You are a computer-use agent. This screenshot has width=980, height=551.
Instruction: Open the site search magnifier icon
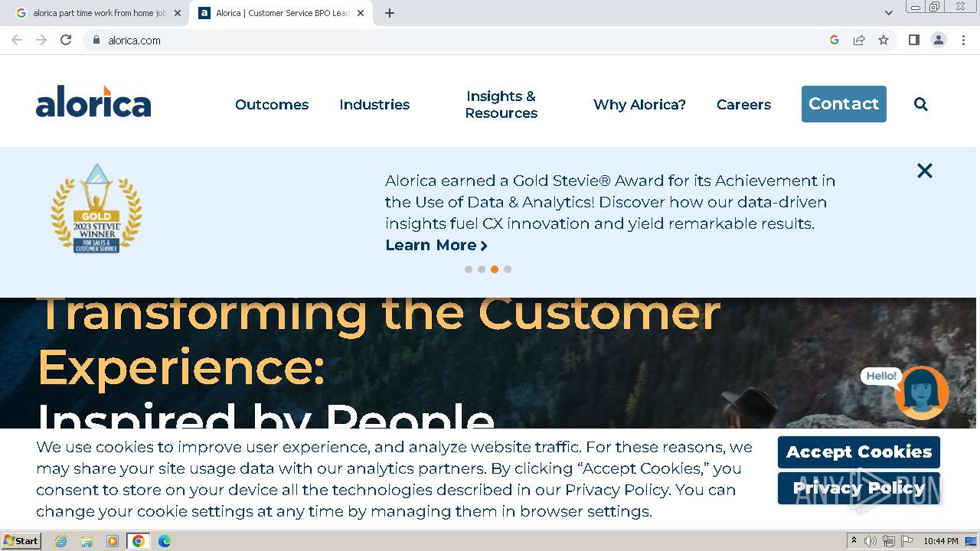[x=921, y=104]
